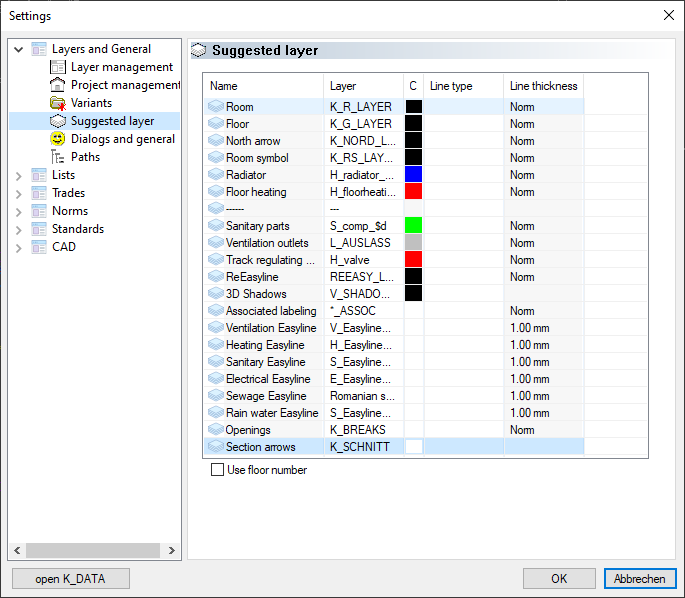Collapse the Layers and General node
Viewport: 685px width, 598px height.
(x=18, y=49)
